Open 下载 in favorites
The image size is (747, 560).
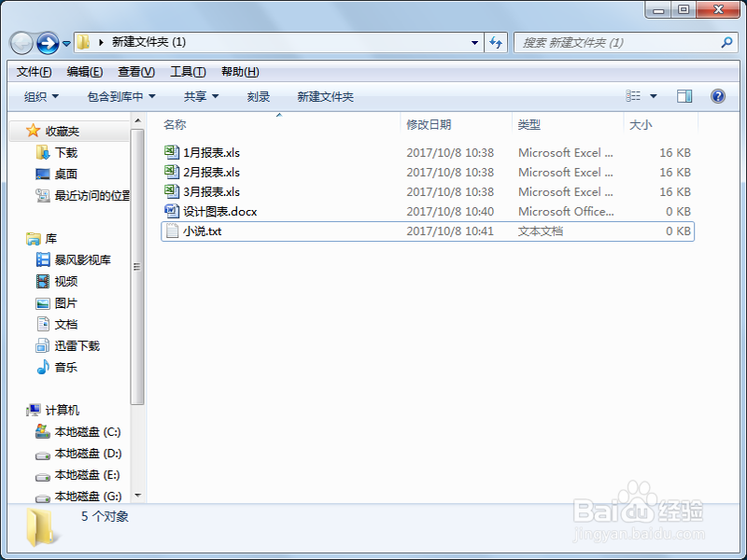[x=65, y=153]
